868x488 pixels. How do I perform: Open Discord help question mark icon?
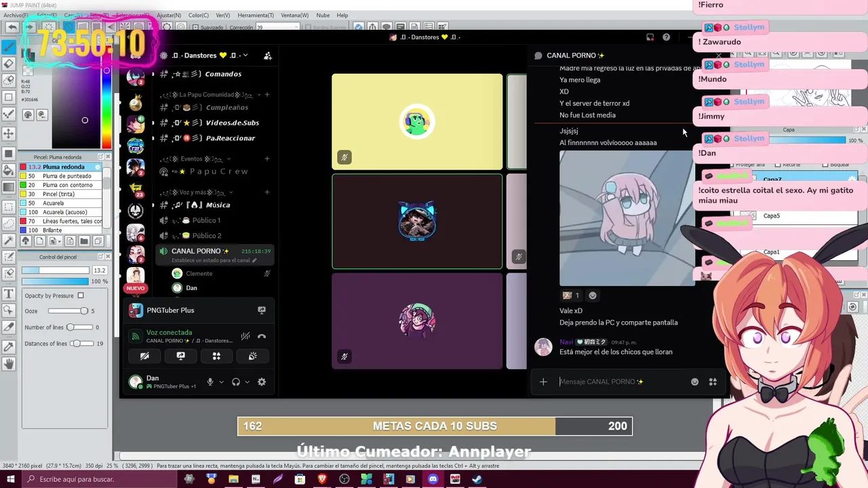(x=666, y=37)
